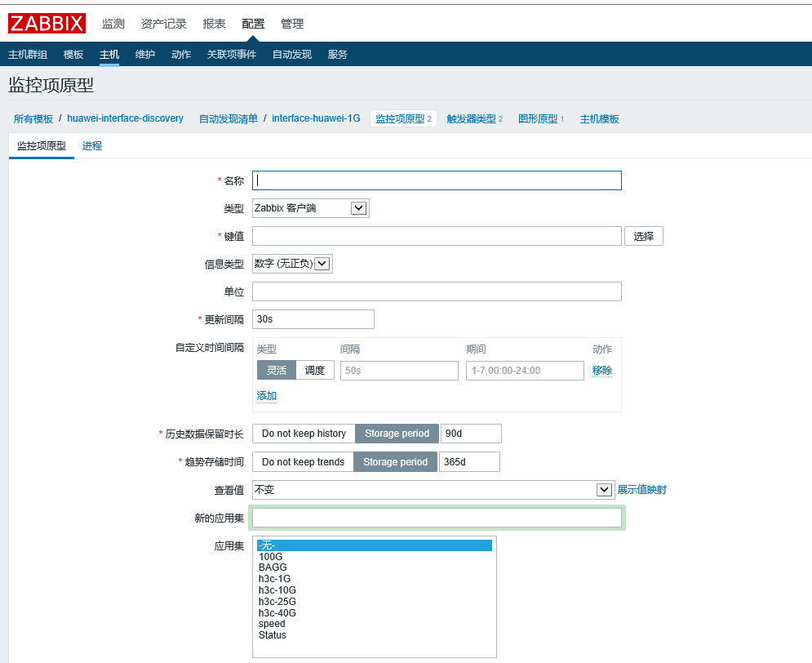The width and height of the screenshot is (812, 663).
Task: Go to the 模板 navigation item
Action: pos(73,54)
